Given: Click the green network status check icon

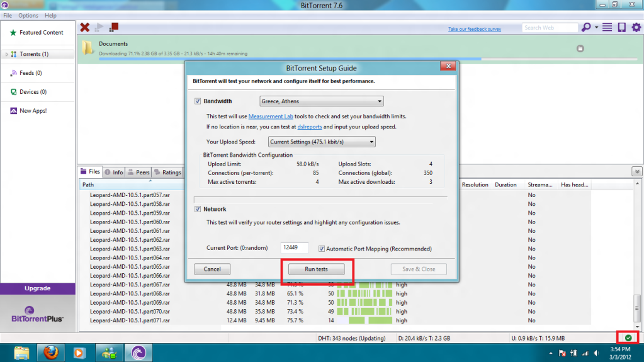Looking at the screenshot, I should pos(628,338).
